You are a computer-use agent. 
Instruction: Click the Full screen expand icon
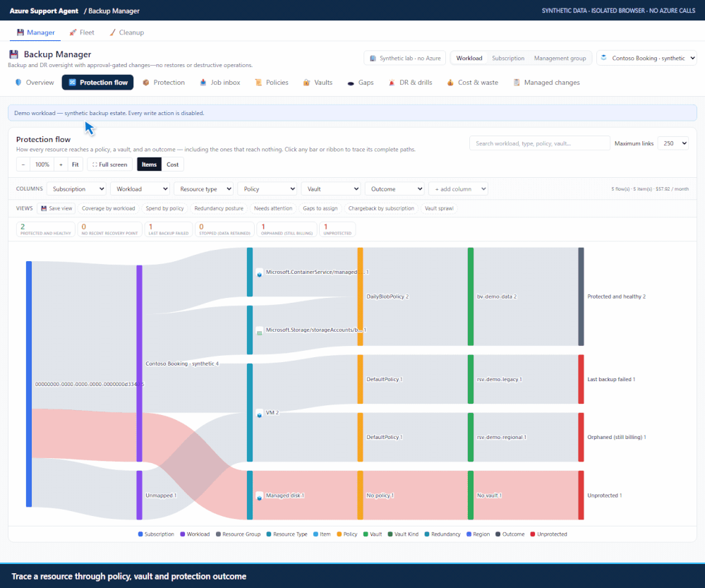95,164
